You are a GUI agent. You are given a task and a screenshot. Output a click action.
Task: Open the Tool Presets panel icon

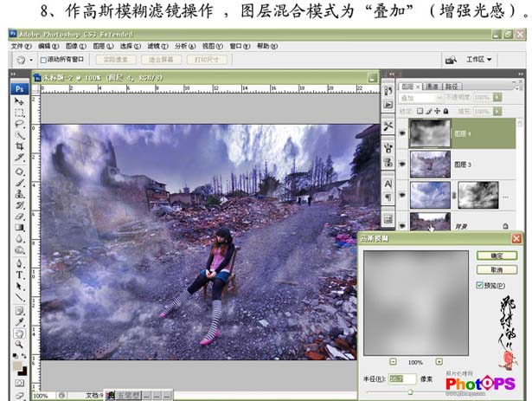388,126
